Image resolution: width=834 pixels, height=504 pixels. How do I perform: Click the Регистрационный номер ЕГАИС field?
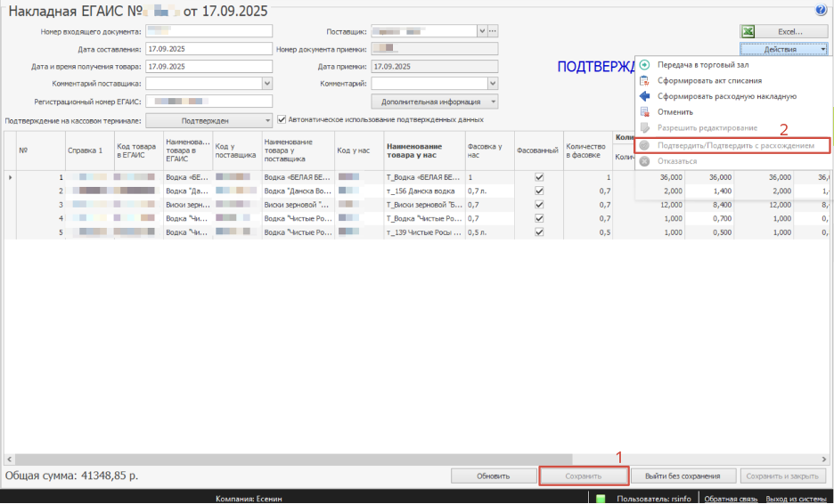[209, 101]
